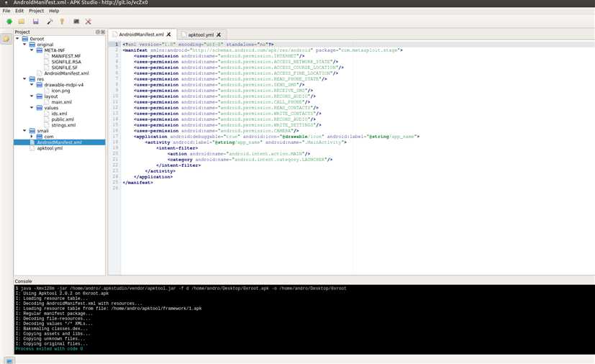Save the file with the floppy disk icon
Image resolution: width=595 pixels, height=364 pixels.
[x=36, y=22]
